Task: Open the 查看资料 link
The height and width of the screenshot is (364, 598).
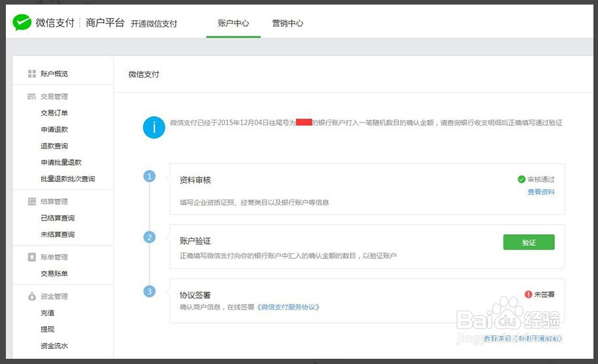Action: pyautogui.click(x=541, y=192)
